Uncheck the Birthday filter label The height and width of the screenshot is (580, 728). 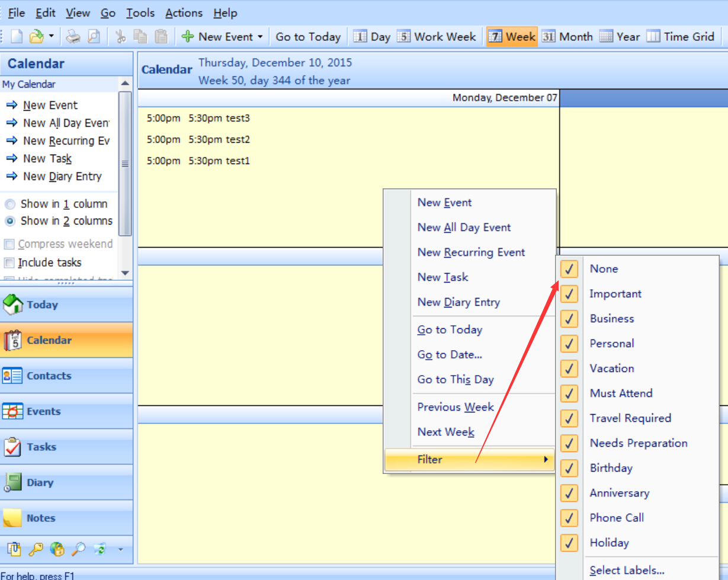(x=569, y=468)
